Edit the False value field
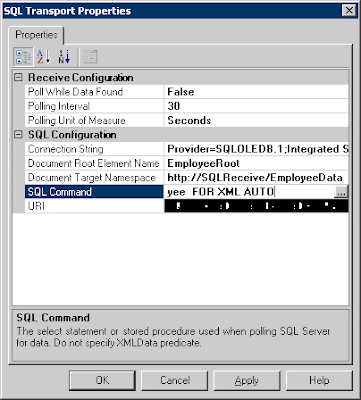This screenshot has width=361, height=400. click(256, 92)
